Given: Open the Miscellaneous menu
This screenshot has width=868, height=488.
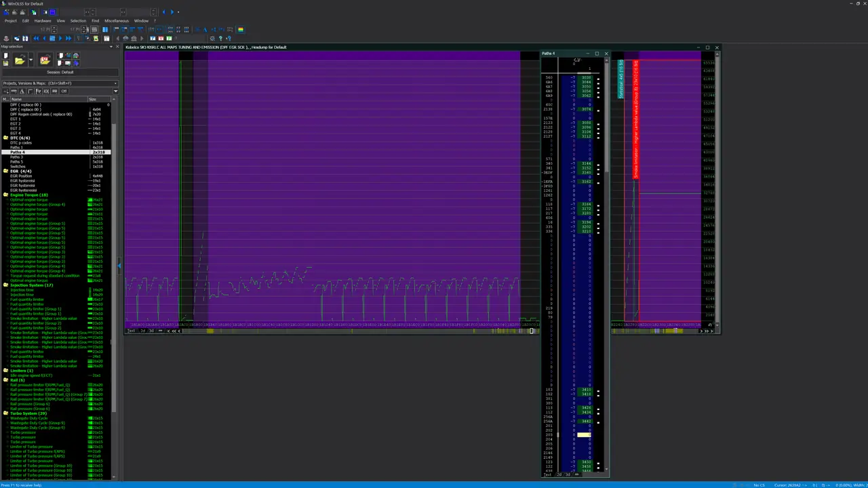Looking at the screenshot, I should (117, 21).
